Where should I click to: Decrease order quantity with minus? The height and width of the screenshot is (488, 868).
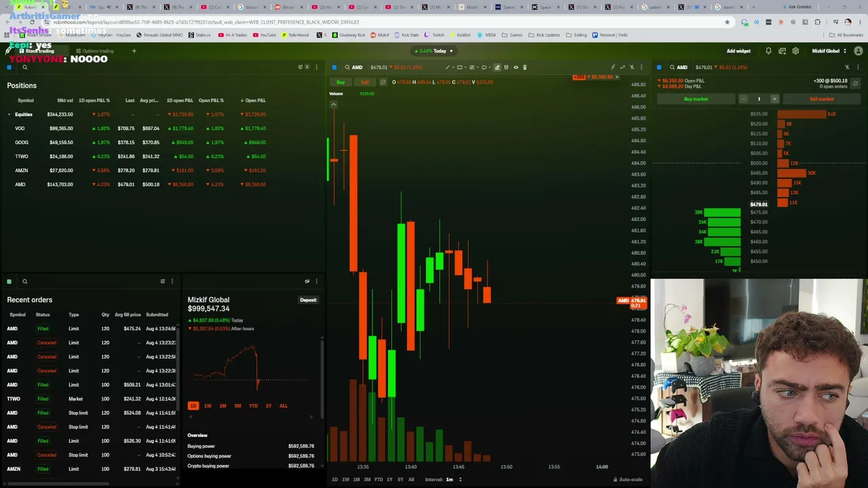coord(743,99)
